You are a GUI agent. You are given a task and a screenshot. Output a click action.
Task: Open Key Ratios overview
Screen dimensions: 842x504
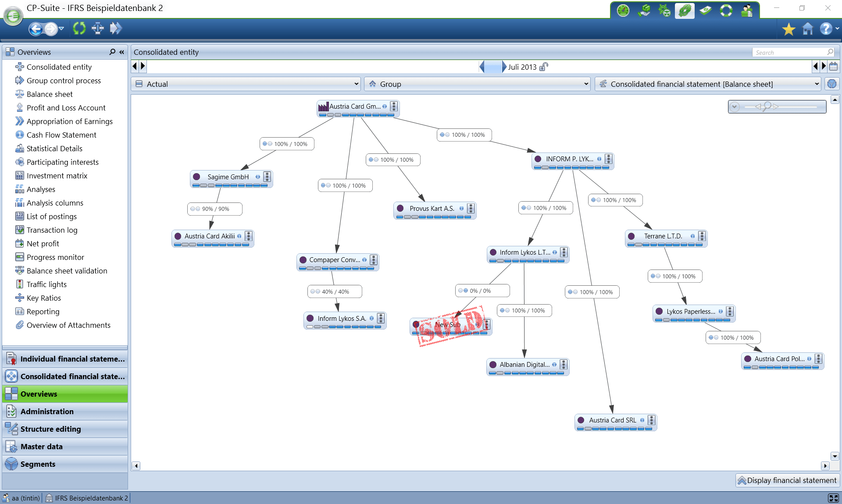43,298
